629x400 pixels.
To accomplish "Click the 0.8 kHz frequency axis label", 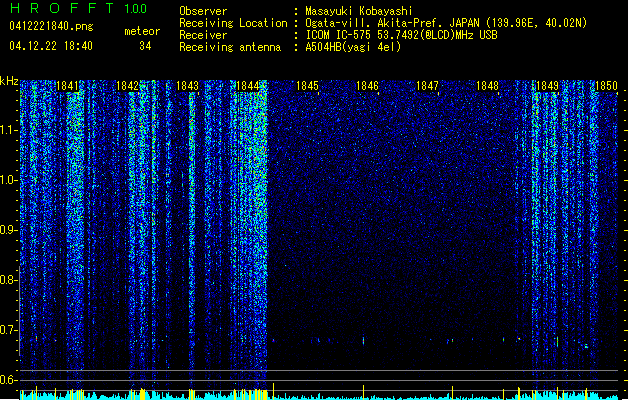I will coord(9,280).
